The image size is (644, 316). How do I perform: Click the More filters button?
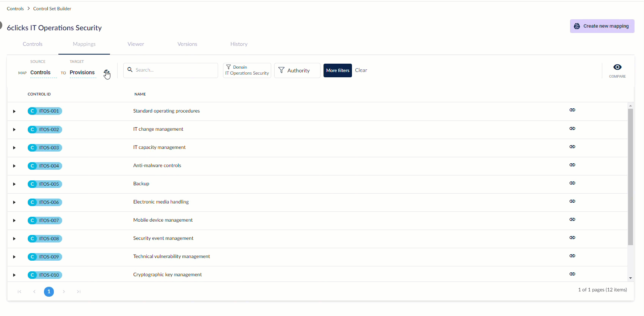pos(338,70)
